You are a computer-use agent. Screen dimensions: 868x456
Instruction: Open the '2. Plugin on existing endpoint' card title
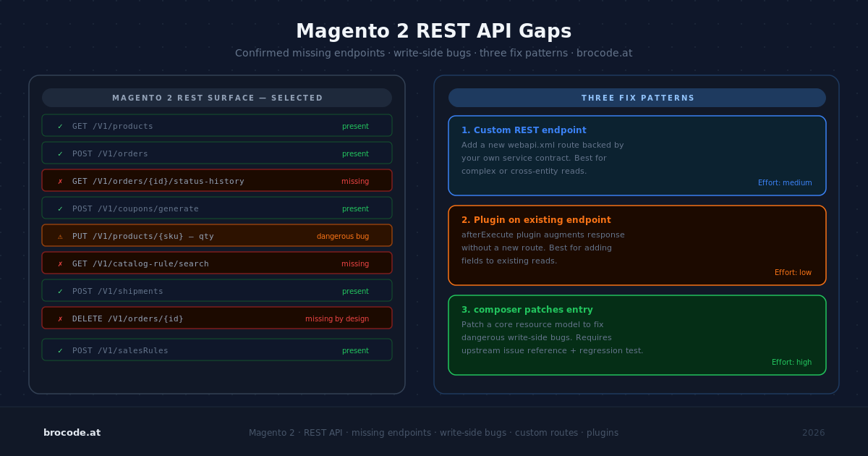[536, 220]
